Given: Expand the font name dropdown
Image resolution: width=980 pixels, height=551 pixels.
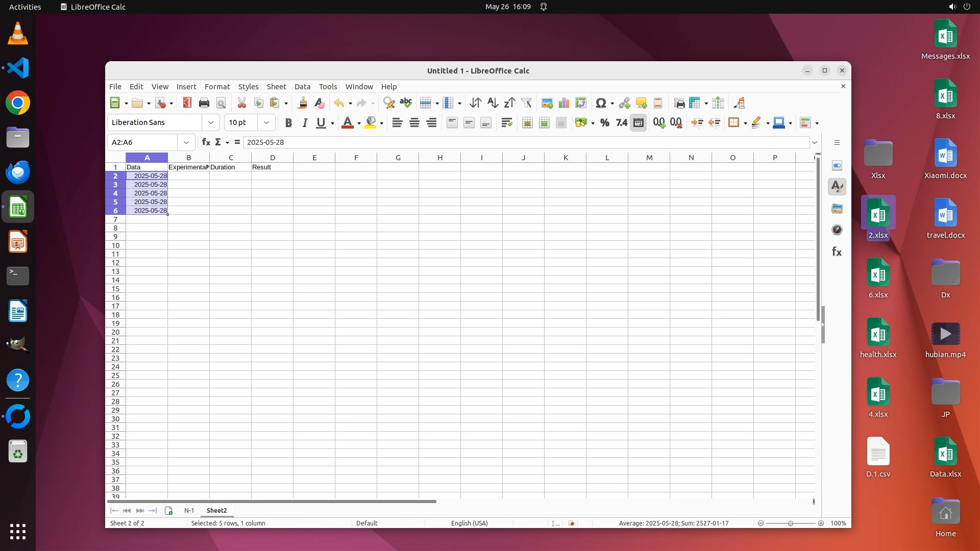Looking at the screenshot, I should [x=210, y=122].
